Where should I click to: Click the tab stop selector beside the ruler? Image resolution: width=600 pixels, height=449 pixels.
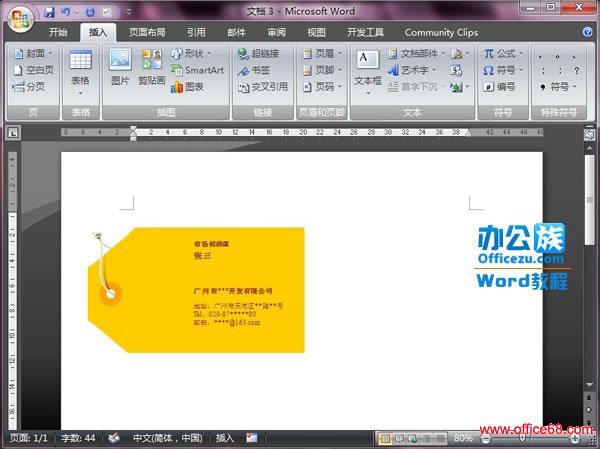point(13,133)
